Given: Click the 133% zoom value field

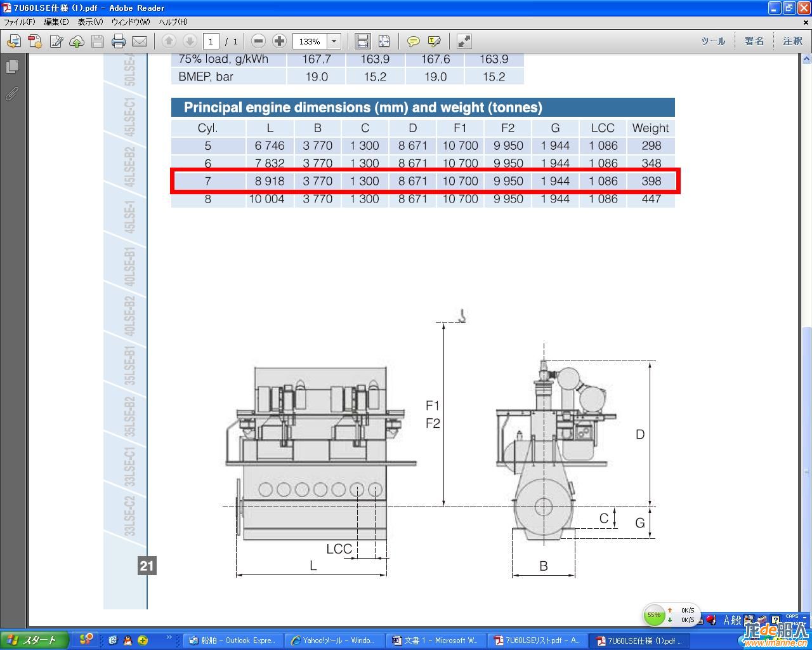Looking at the screenshot, I should [310, 41].
